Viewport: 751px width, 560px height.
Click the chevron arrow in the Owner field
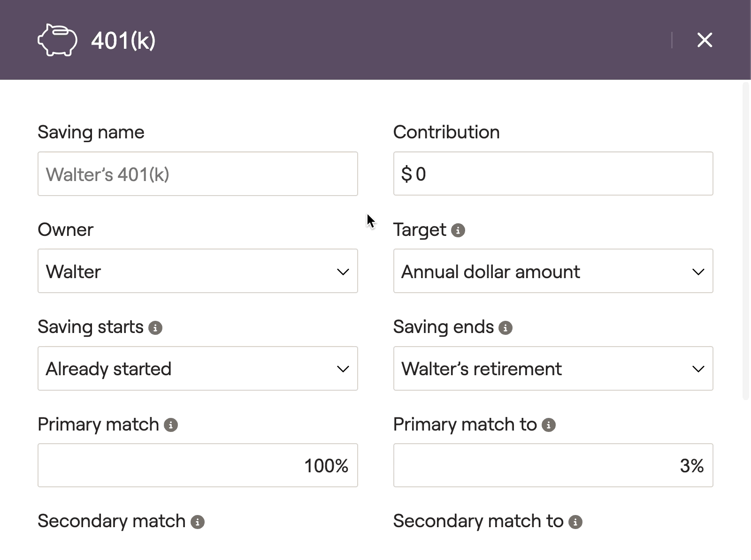343,272
